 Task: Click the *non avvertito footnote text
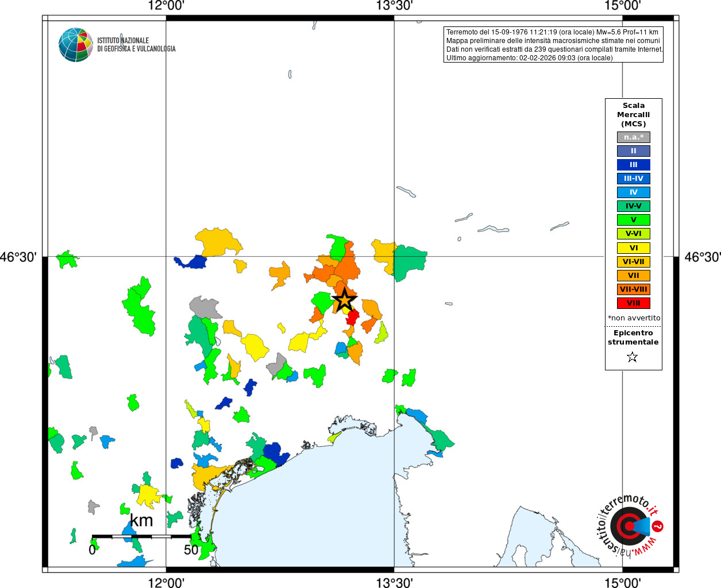pos(634,318)
